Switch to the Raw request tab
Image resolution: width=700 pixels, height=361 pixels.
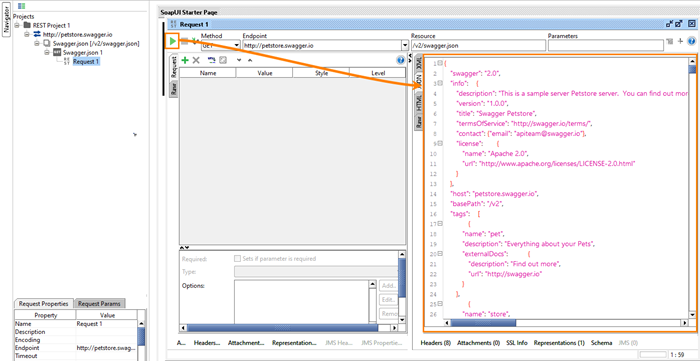pos(174,89)
